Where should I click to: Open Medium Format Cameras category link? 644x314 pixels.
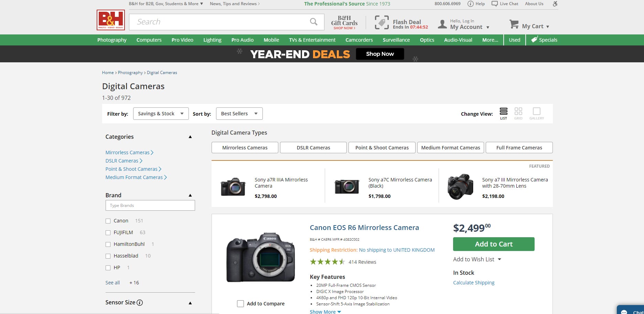click(136, 177)
